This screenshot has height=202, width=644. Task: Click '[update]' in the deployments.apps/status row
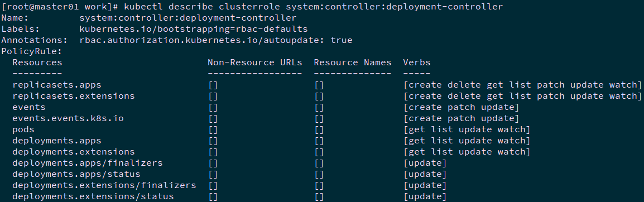click(x=425, y=174)
